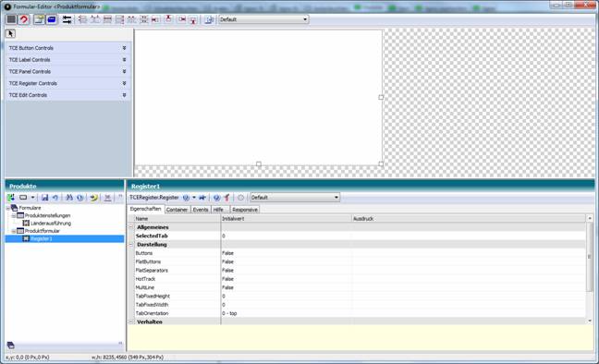Open the Responsive tab
Image resolution: width=599 pixels, height=364 pixels.
point(244,210)
